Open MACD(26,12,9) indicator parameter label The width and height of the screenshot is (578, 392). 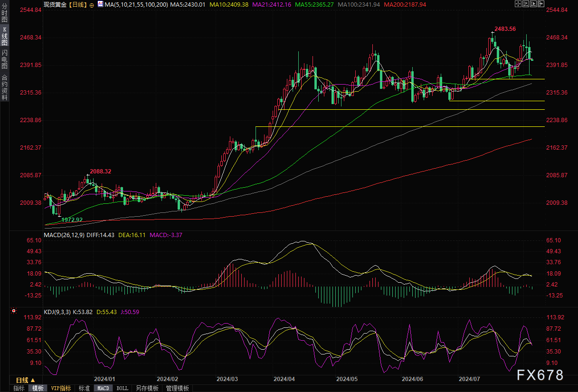click(x=64, y=234)
